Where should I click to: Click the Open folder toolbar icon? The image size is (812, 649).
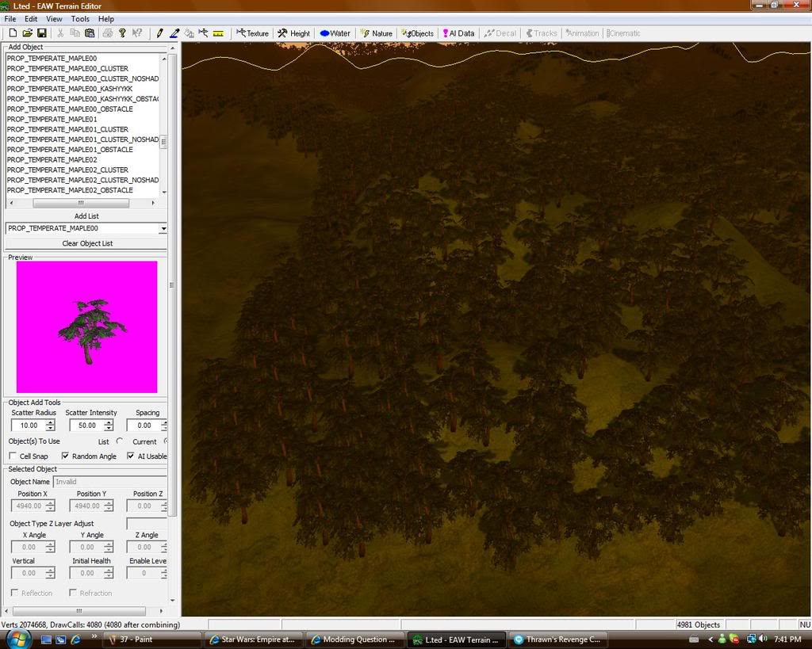point(28,33)
